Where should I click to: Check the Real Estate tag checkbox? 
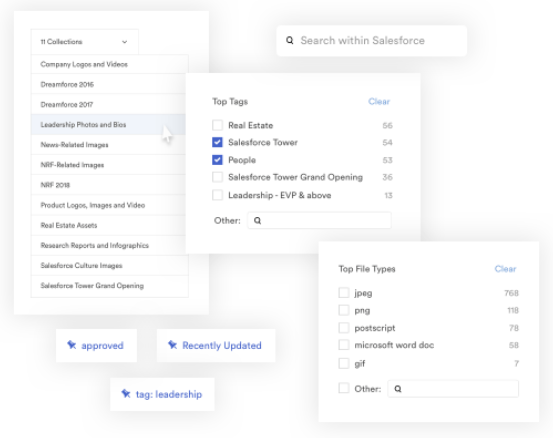click(218, 125)
